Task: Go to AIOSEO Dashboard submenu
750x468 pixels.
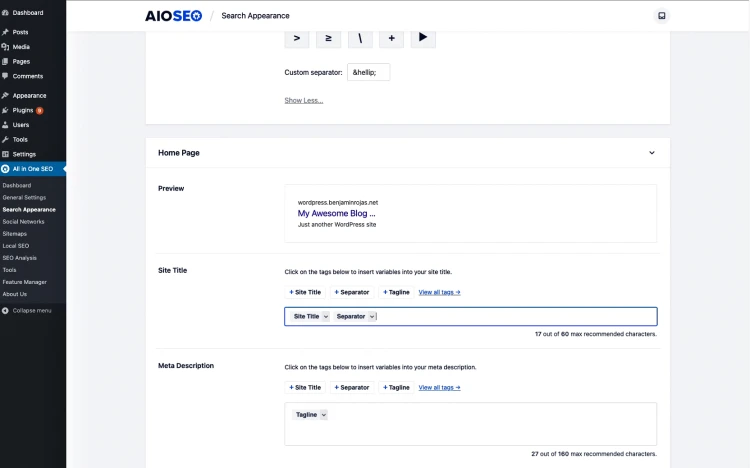Action: point(17,186)
